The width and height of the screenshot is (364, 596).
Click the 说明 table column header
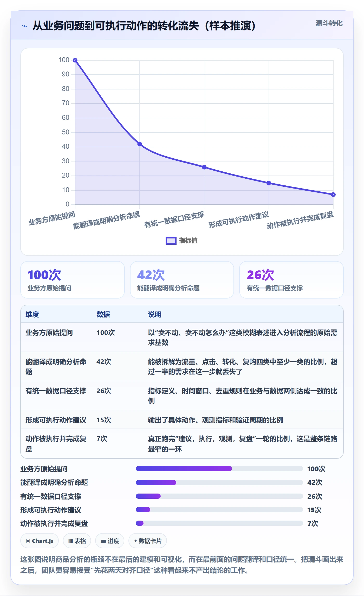pos(155,314)
